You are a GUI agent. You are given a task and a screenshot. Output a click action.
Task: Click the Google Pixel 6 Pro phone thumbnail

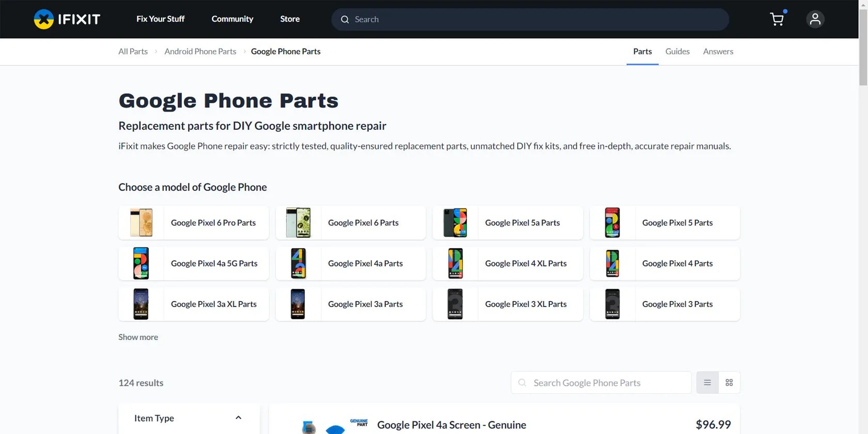pyautogui.click(x=141, y=223)
